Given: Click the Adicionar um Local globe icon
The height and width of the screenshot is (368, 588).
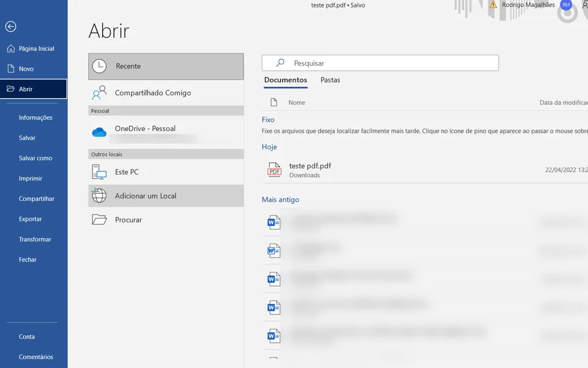Looking at the screenshot, I should pyautogui.click(x=99, y=195).
